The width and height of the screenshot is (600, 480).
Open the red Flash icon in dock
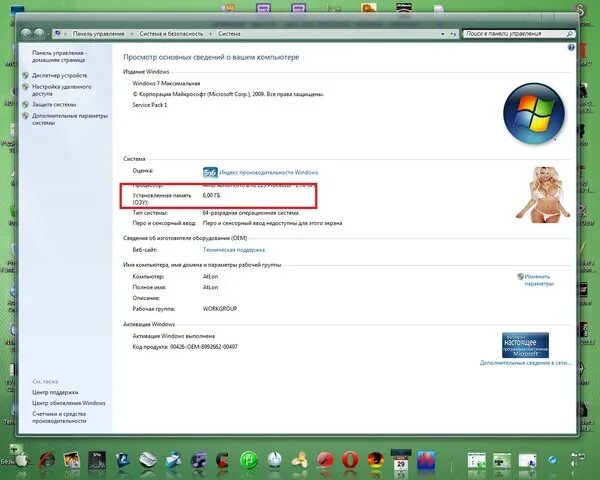pyautogui.click(x=325, y=460)
